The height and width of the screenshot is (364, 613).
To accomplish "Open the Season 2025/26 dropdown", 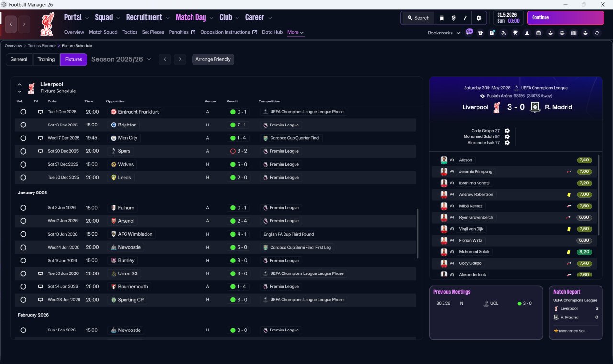I will point(121,59).
